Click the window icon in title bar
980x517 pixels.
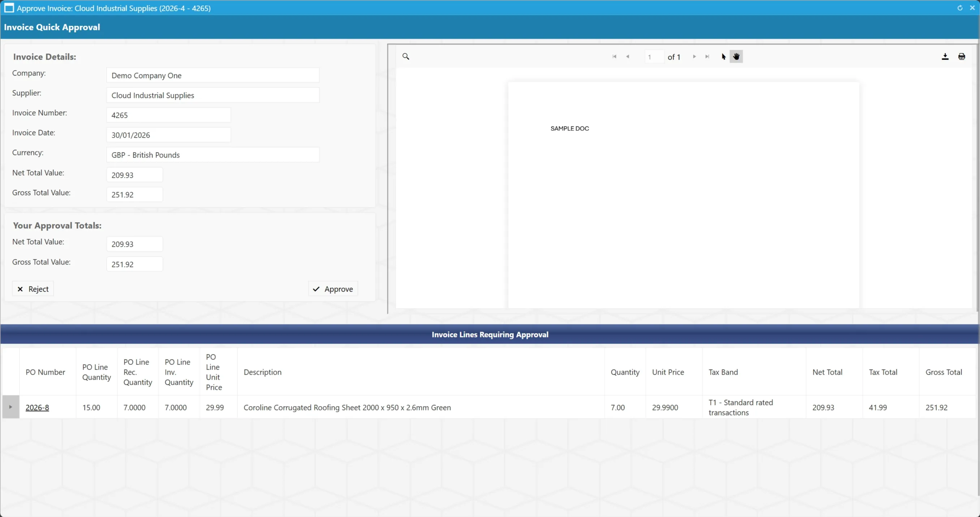[9, 8]
